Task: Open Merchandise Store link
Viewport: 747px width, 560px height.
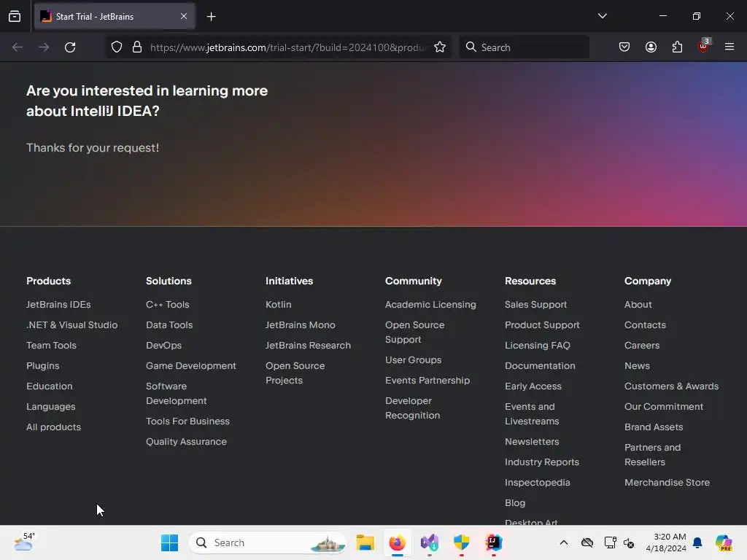Action: (667, 483)
